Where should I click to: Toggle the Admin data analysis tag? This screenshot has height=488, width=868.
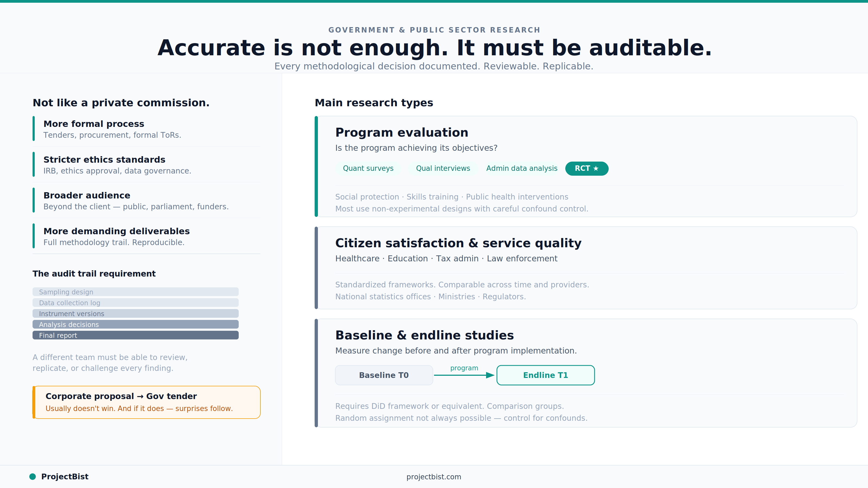point(521,168)
